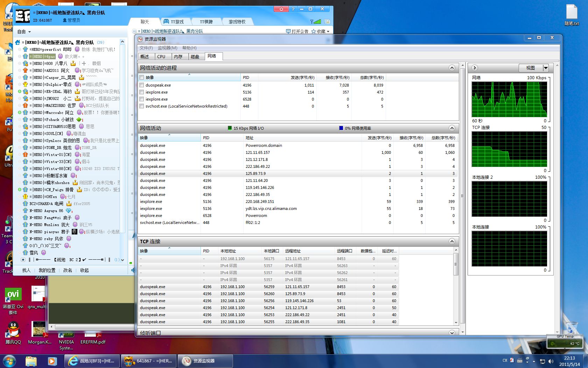Click the YY help question mark icon

[293, 9]
